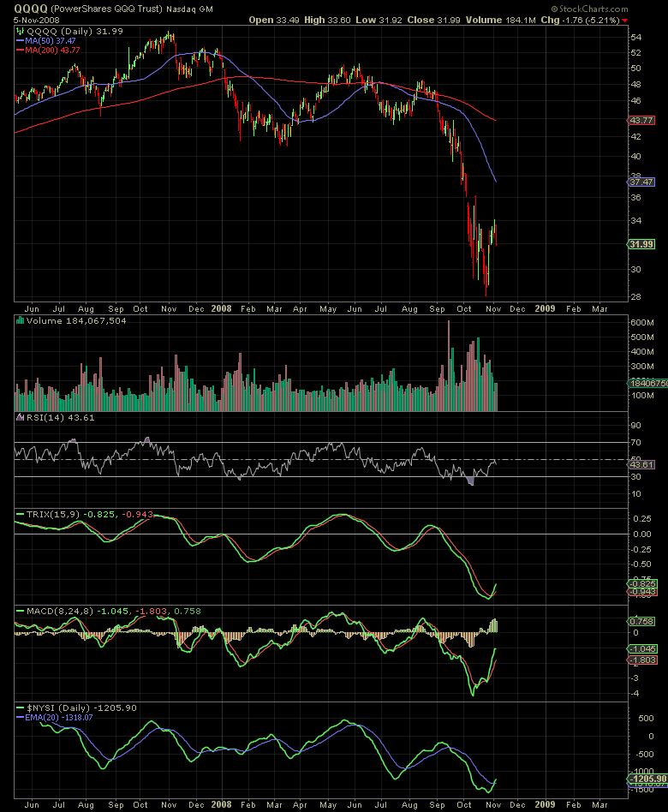
Task: Click the 'Low 31.92' value in header
Action: pyautogui.click(x=379, y=21)
